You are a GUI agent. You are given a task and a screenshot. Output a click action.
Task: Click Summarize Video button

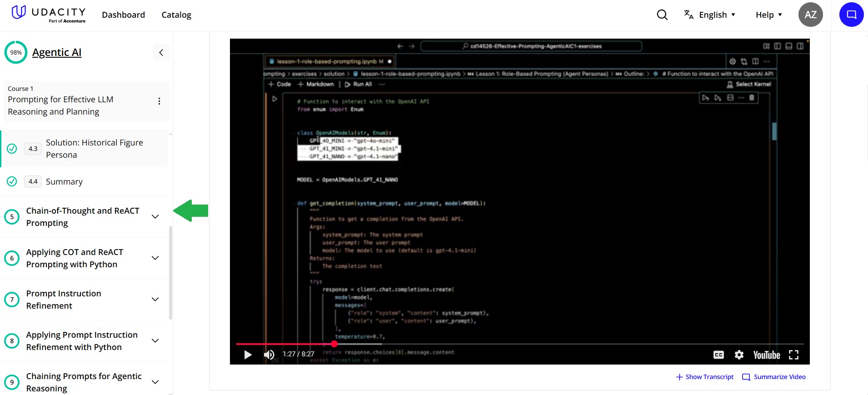point(773,377)
